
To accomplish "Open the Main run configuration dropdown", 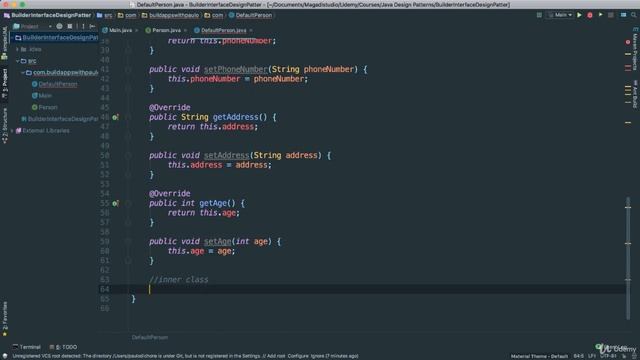I will [560, 15].
